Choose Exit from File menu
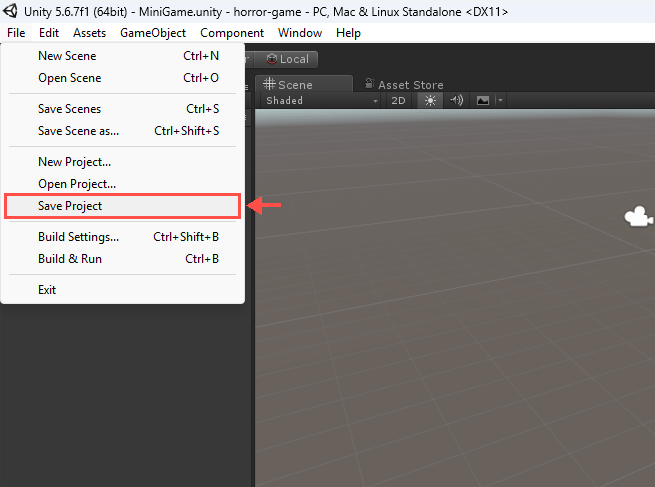This screenshot has width=655, height=487. pyautogui.click(x=122, y=290)
